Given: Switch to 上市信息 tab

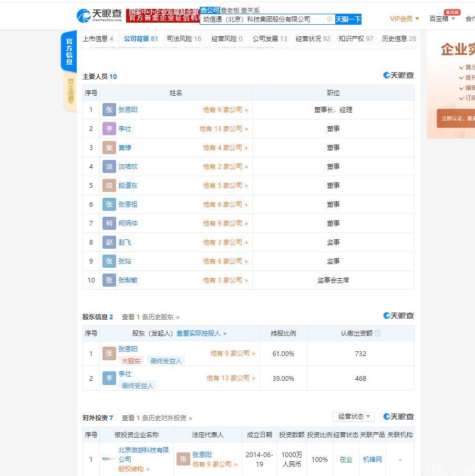Looking at the screenshot, I should [98, 39].
